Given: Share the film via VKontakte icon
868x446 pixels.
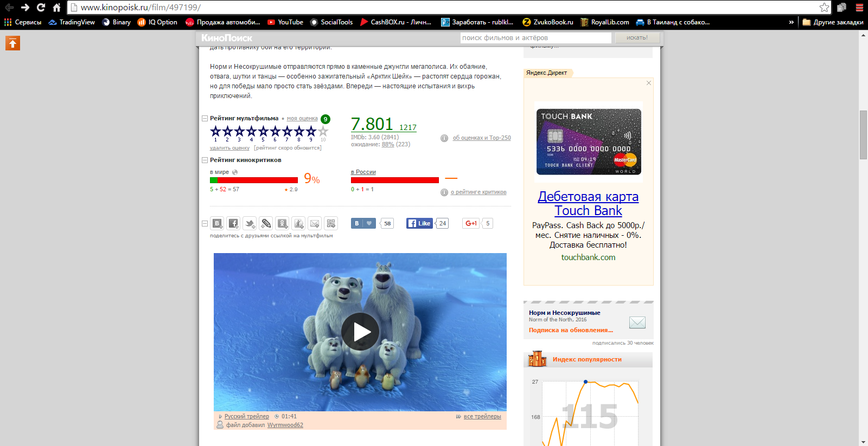Looking at the screenshot, I should (217, 223).
